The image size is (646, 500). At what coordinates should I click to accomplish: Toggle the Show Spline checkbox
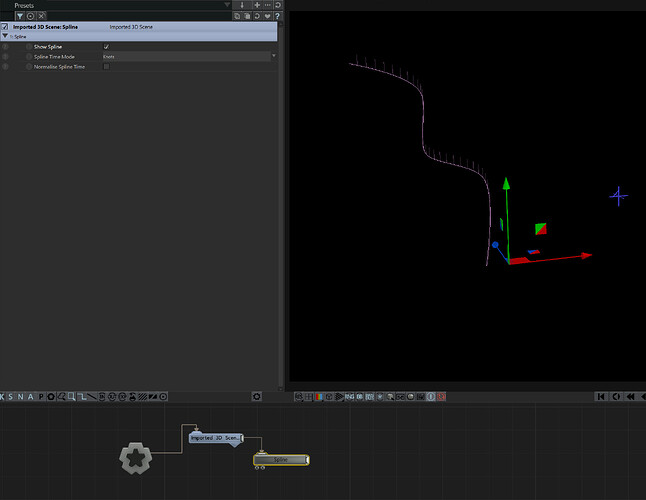(106, 47)
